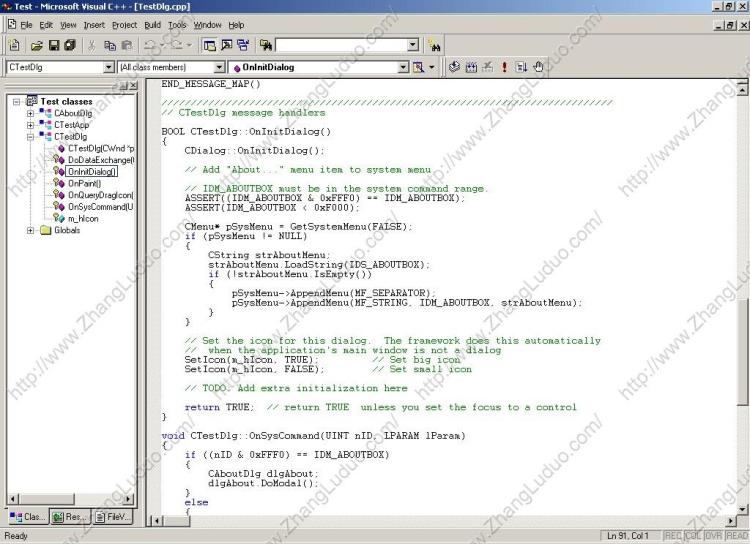Viewport: 750px width, 544px height.
Task: Open the Build menu
Action: (x=153, y=25)
